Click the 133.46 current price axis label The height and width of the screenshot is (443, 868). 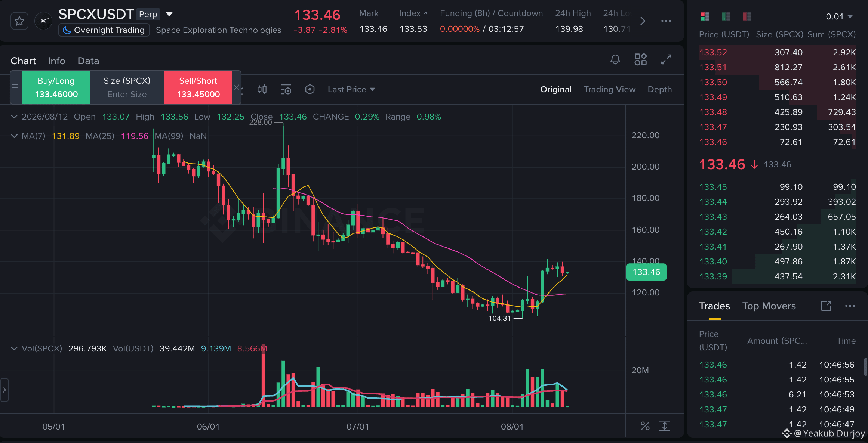[646, 272]
